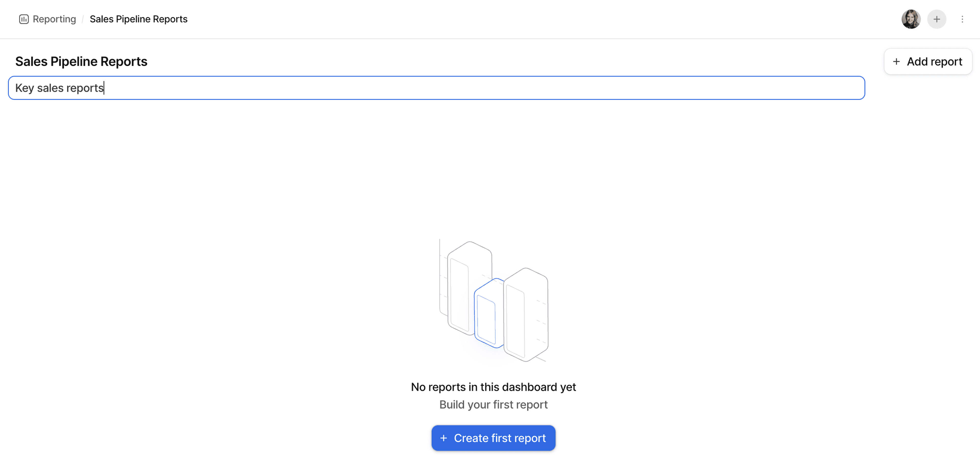Open the Reporting breadcrumb link
Image resolution: width=980 pixels, height=460 pixels.
tap(54, 19)
